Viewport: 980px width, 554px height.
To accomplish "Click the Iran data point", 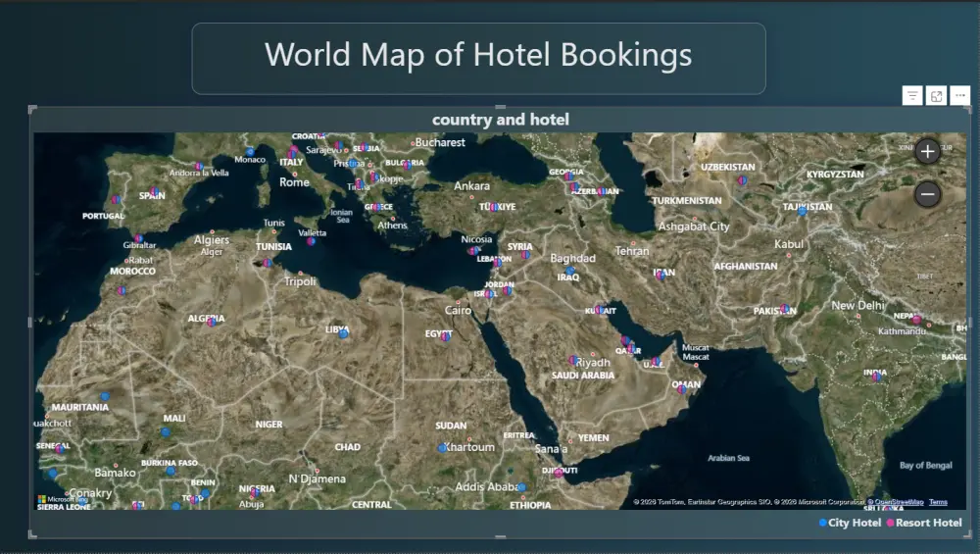I will (x=661, y=276).
